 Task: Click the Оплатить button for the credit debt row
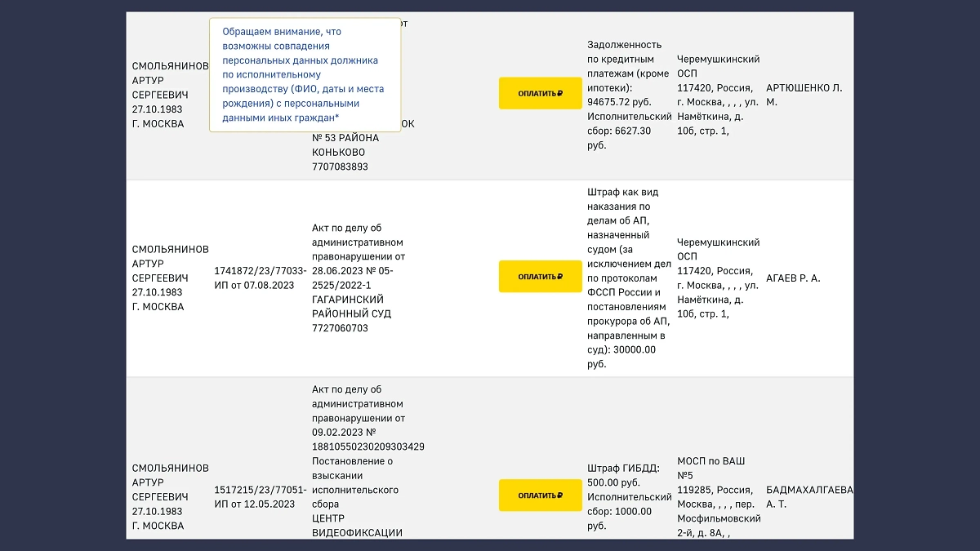point(540,94)
